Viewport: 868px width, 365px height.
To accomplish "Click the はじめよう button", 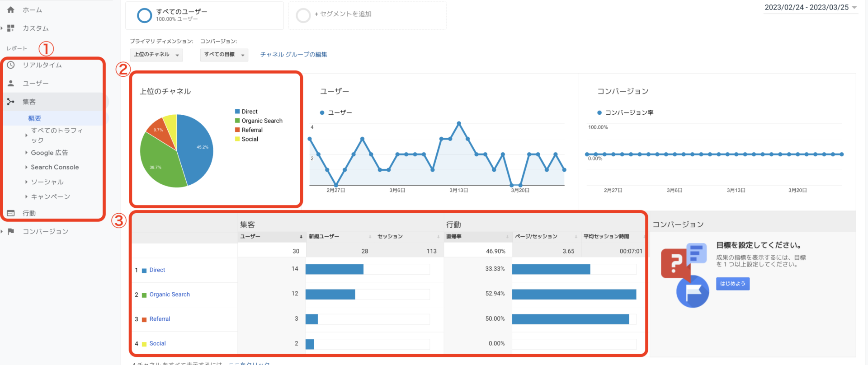I will click(733, 284).
